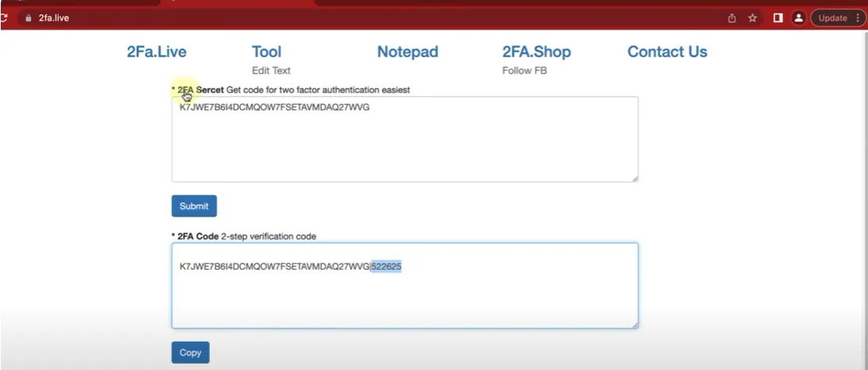The height and width of the screenshot is (370, 868).
Task: Click the highlighted 522625 verification code
Action: pos(386,267)
